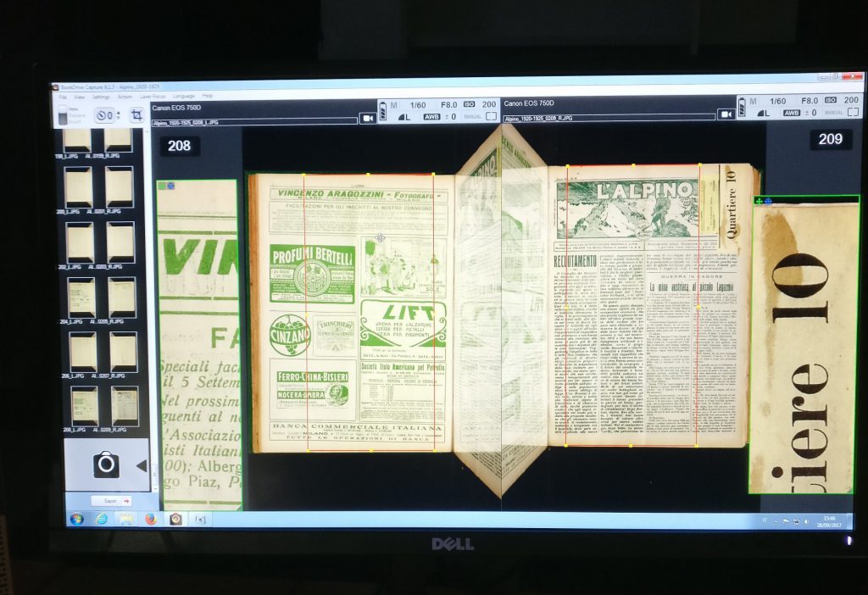Click the left page number 208 badge
Viewport: 868px width, 595px height.
180,146
